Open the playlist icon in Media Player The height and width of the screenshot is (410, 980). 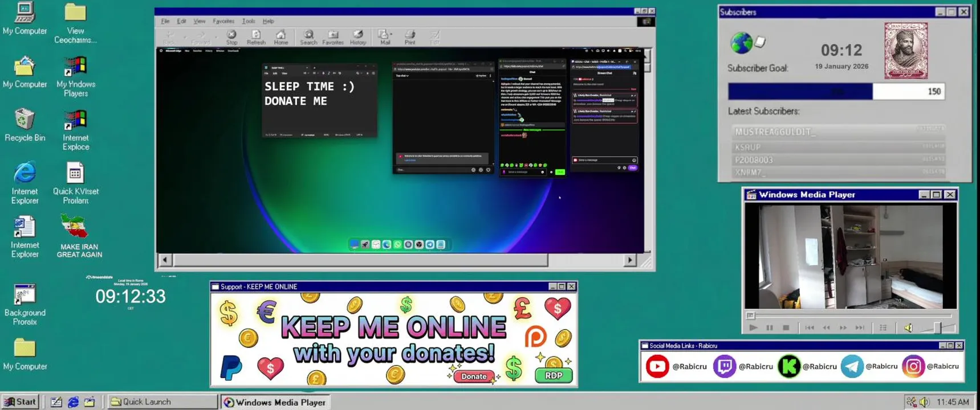pyautogui.click(x=883, y=328)
